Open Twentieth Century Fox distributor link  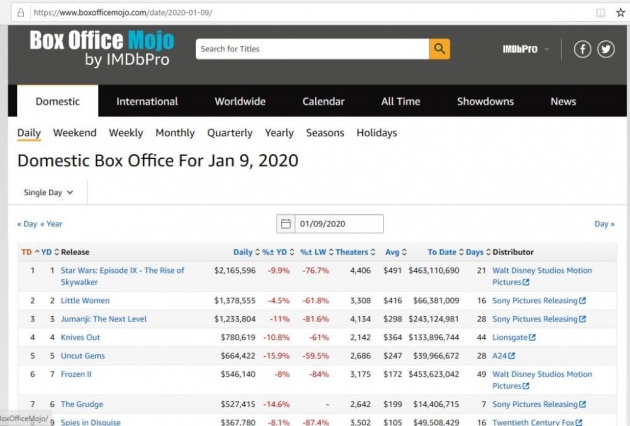click(x=534, y=422)
